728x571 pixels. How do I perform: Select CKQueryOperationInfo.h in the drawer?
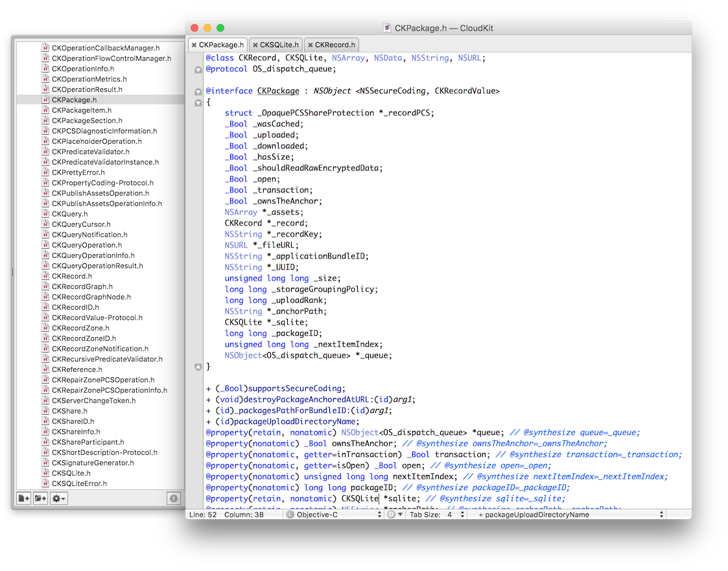(x=93, y=255)
